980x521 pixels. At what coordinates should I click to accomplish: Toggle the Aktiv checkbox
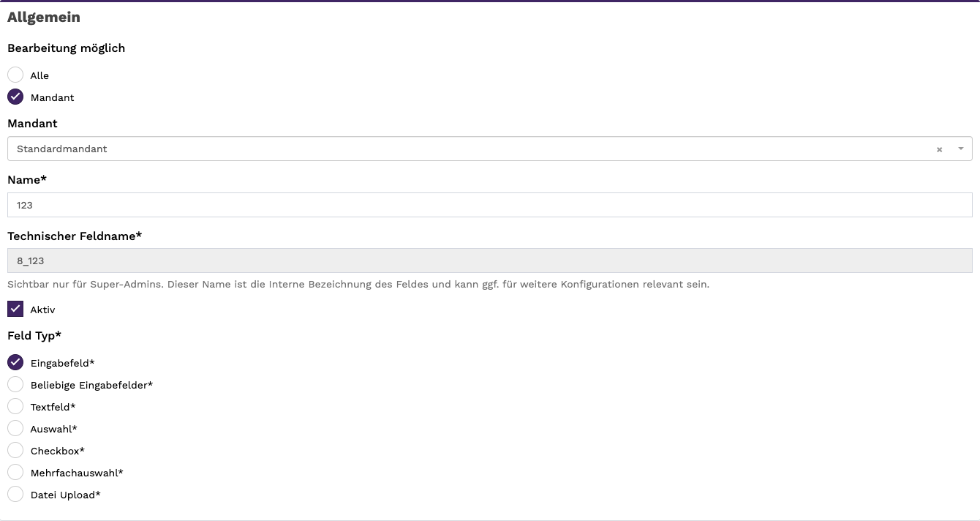(15, 309)
